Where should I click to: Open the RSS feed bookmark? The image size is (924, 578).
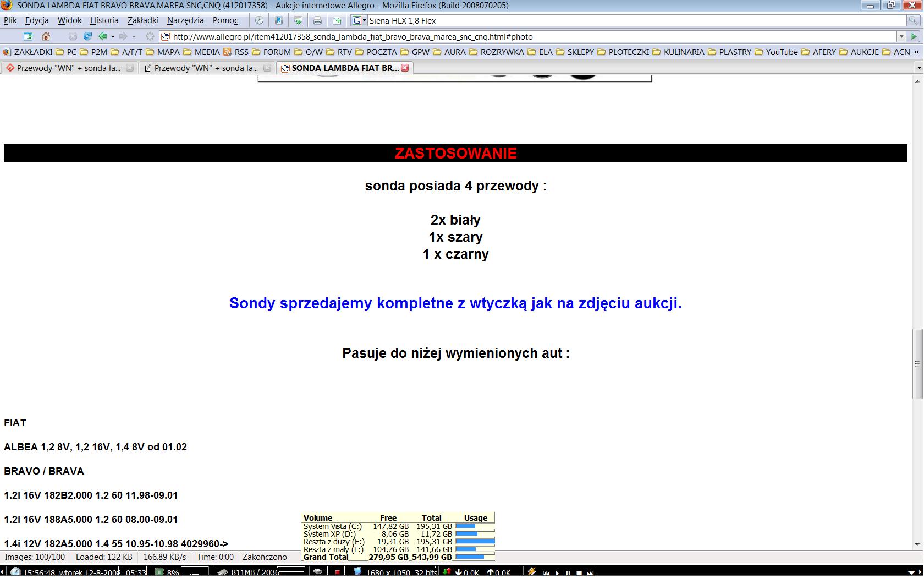(x=235, y=52)
